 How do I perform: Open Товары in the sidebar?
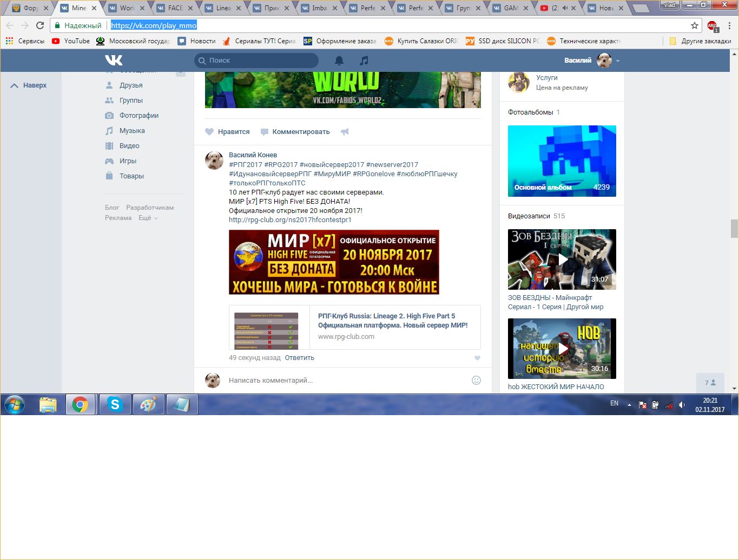click(131, 176)
